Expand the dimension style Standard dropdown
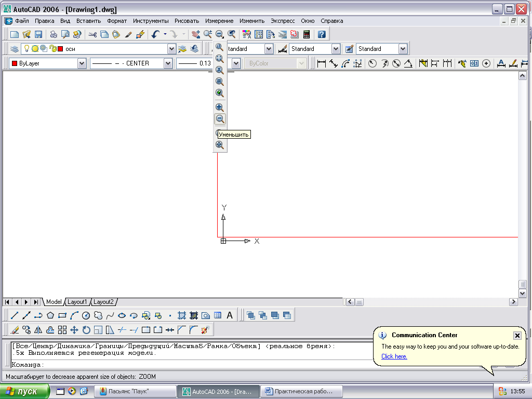The width and height of the screenshot is (532, 399). click(x=336, y=49)
